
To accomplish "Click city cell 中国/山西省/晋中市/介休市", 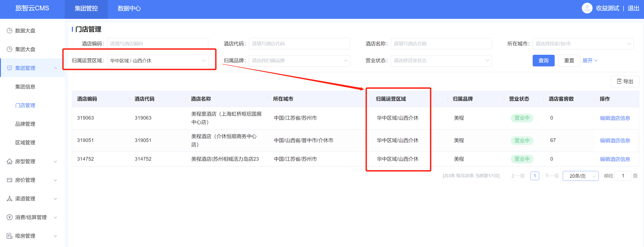I will pyautogui.click(x=303, y=140).
